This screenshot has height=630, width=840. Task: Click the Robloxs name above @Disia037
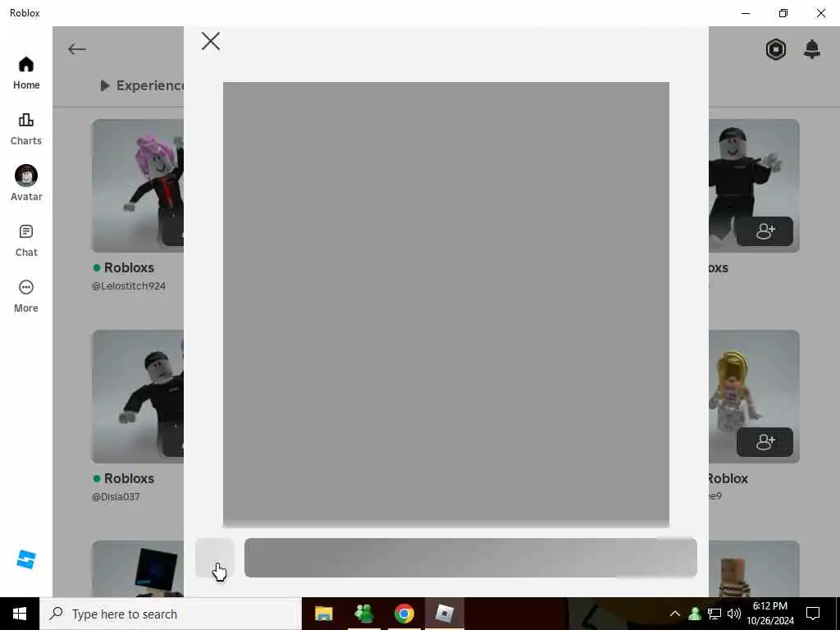(x=129, y=478)
